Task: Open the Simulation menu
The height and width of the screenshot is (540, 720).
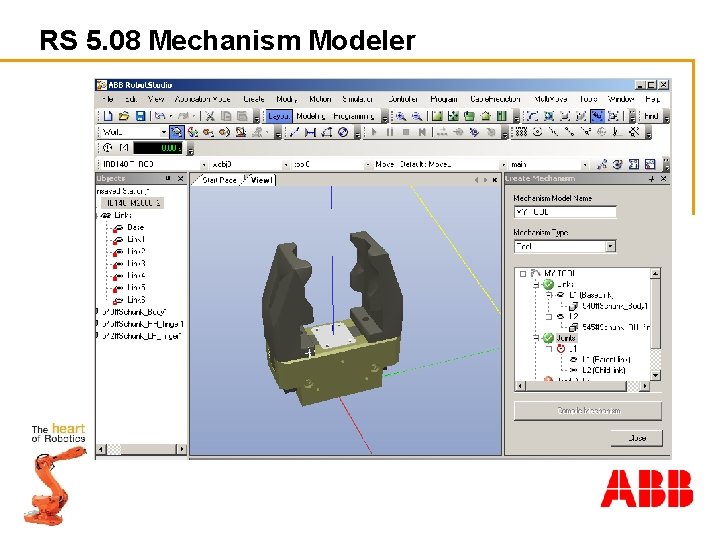Action: (x=358, y=99)
